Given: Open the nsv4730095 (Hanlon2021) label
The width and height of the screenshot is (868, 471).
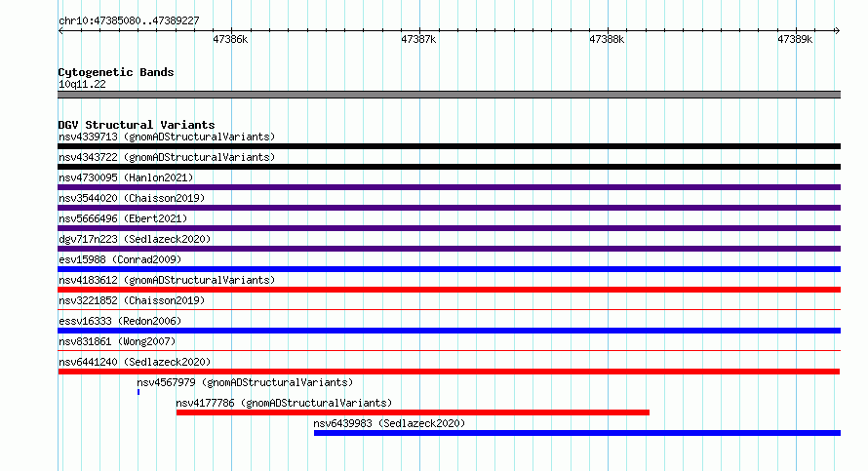Looking at the screenshot, I should [126, 177].
